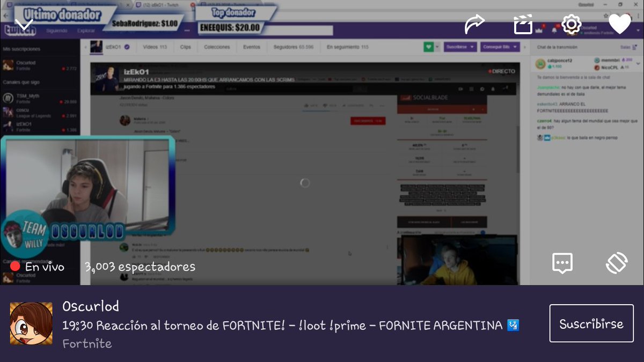Click the '3,003 espectadores' viewer count
The width and height of the screenshot is (644, 362).
[x=140, y=267]
